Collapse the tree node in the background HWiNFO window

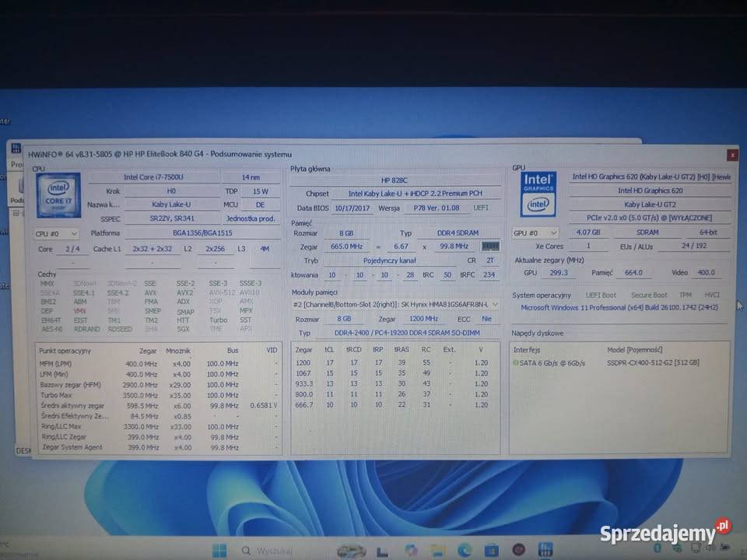pyautogui.click(x=16, y=213)
